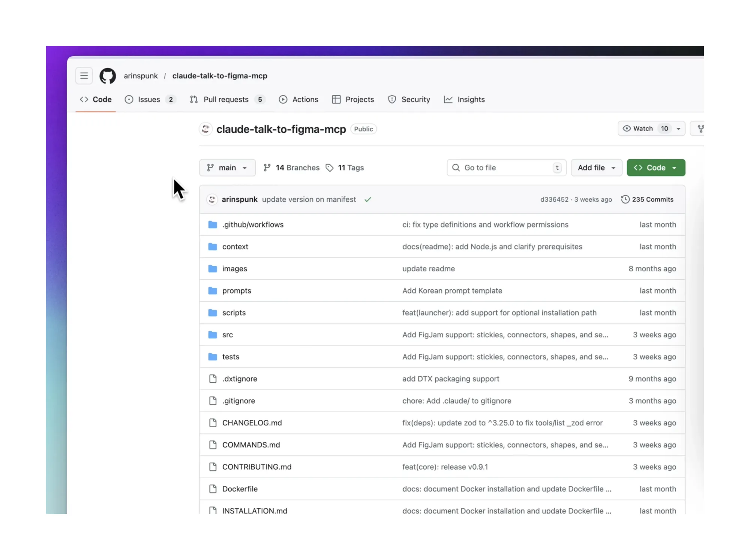750x560 pixels.
Task: Open the Insights tab
Action: tap(464, 99)
